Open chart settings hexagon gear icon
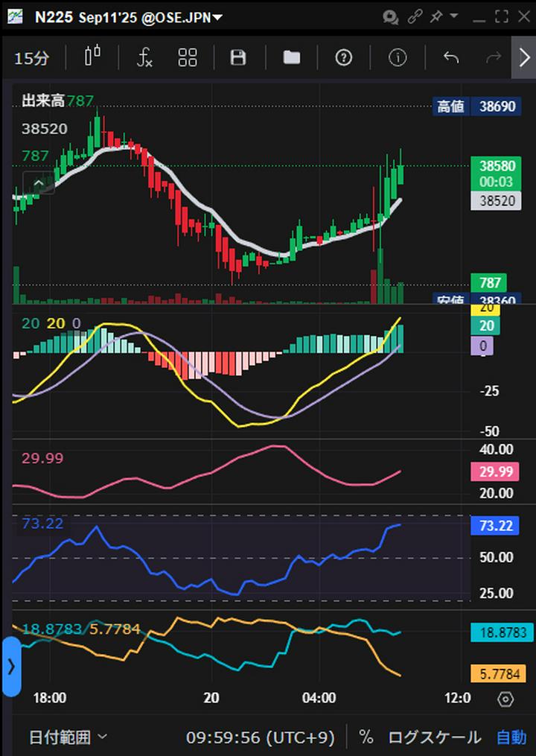This screenshot has width=536, height=756. (505, 699)
